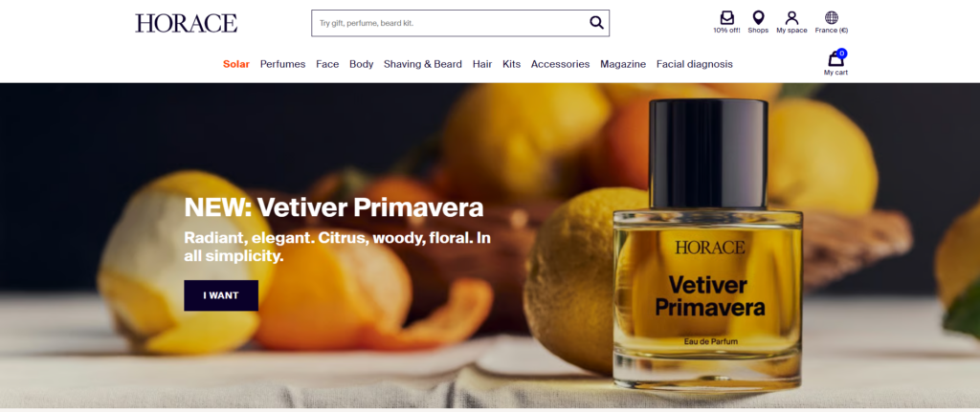Focus the search input field

click(450, 23)
